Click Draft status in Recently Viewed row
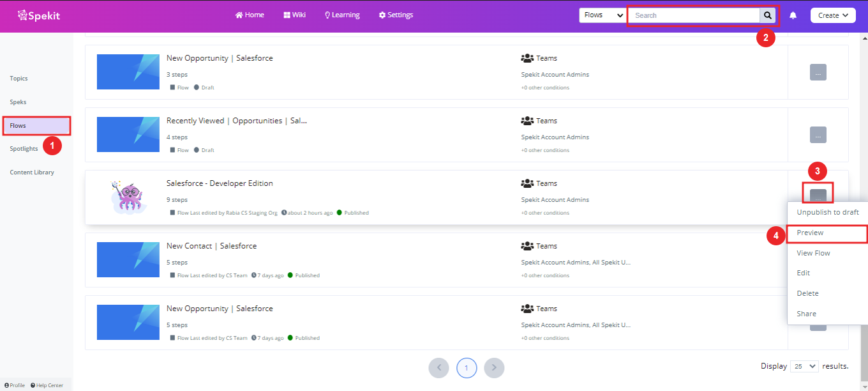Screen dimensions: 868x391 [204, 150]
